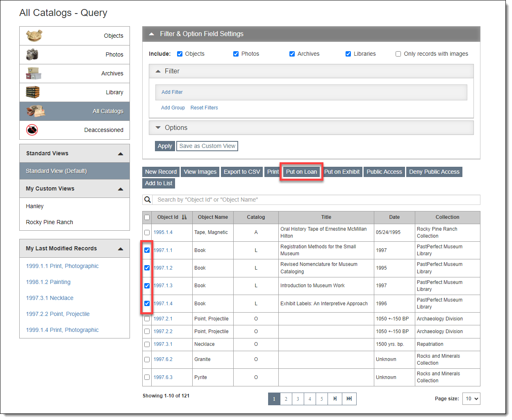
Task: Uncheck the Libraries include checkbox
Action: click(348, 54)
